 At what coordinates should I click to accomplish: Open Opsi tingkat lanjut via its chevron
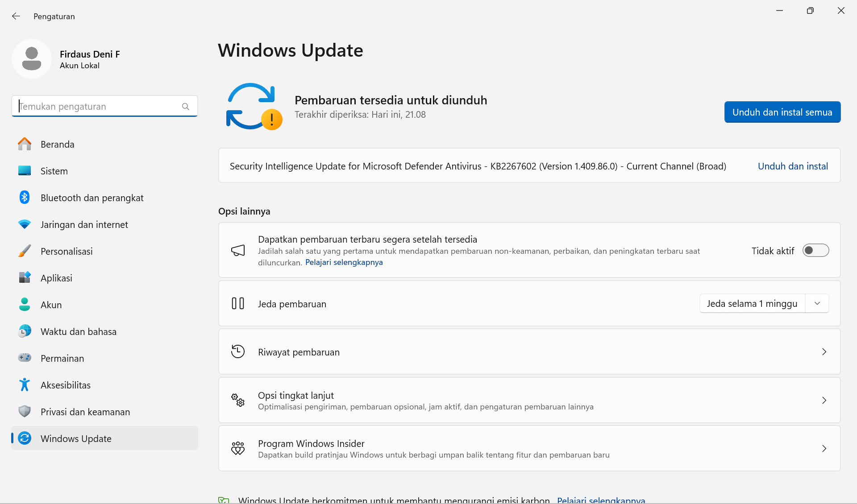click(x=824, y=401)
